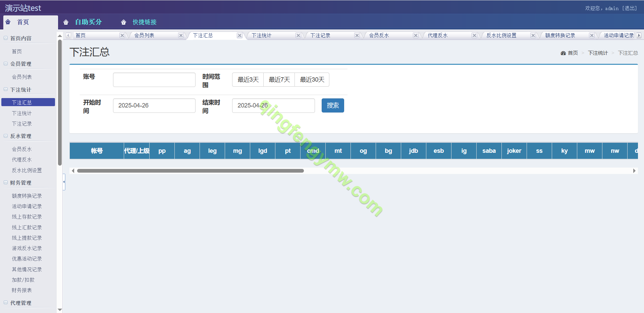Click the tab strip scroll-right arrow

(x=639, y=35)
